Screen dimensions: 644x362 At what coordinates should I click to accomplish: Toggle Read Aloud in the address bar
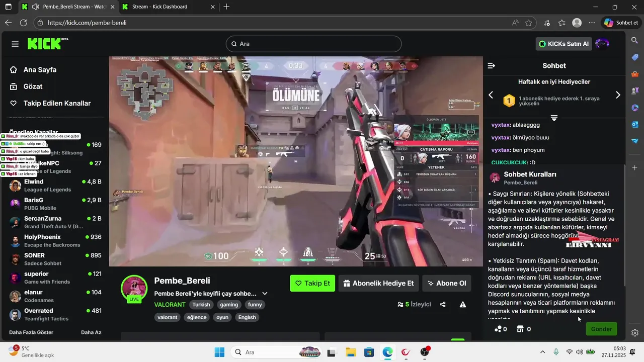click(x=515, y=23)
